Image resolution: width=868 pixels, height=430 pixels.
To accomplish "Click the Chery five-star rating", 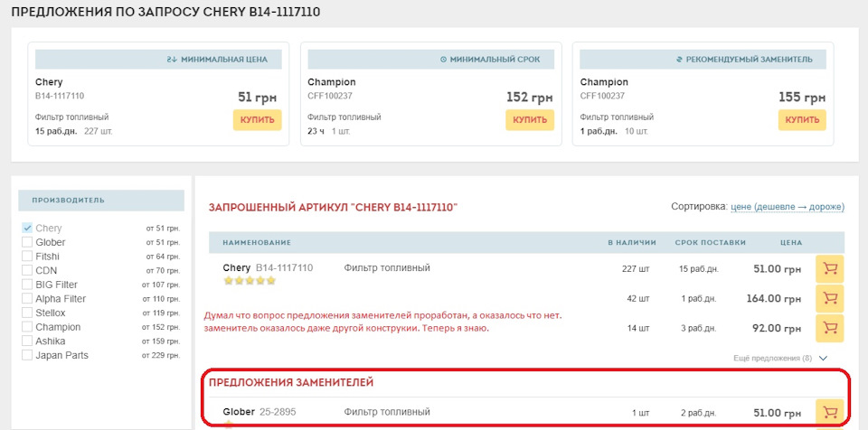I will (250, 281).
